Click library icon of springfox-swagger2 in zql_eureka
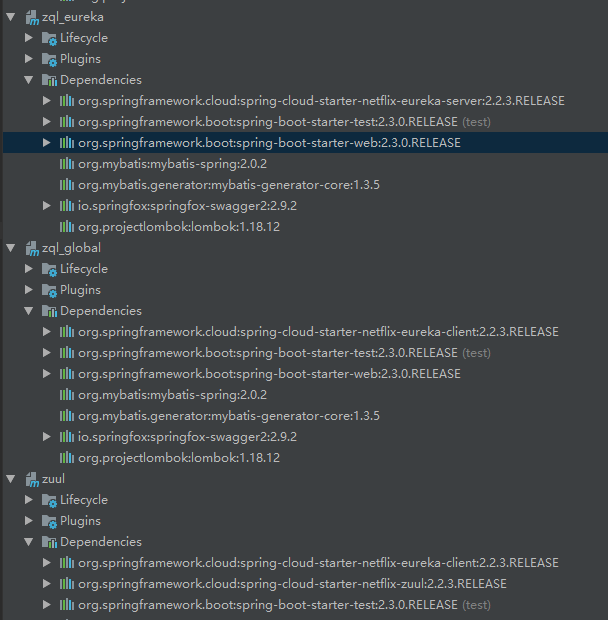 tap(67, 206)
